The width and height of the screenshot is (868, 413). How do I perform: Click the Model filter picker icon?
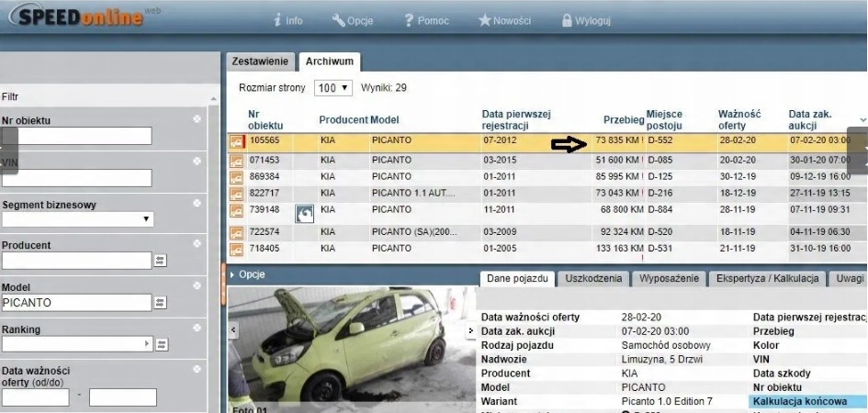[x=161, y=303]
